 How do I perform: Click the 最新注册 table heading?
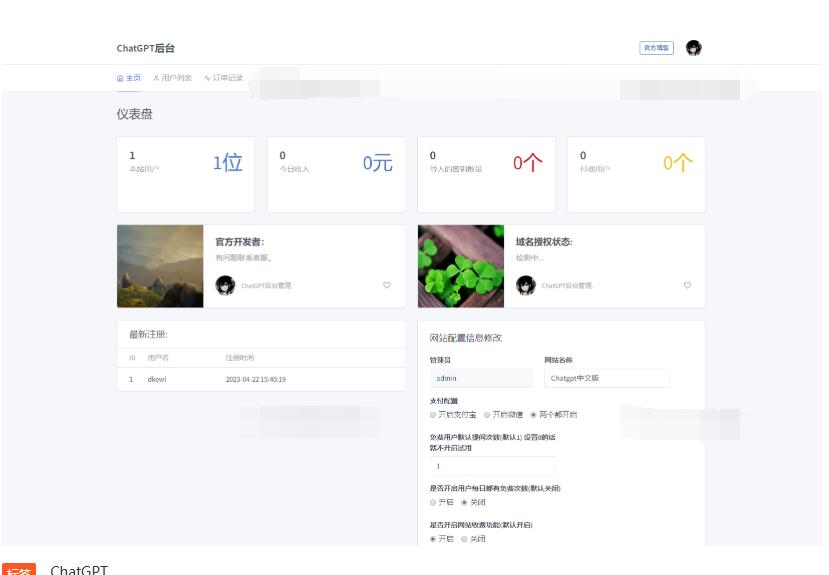pyautogui.click(x=149, y=335)
